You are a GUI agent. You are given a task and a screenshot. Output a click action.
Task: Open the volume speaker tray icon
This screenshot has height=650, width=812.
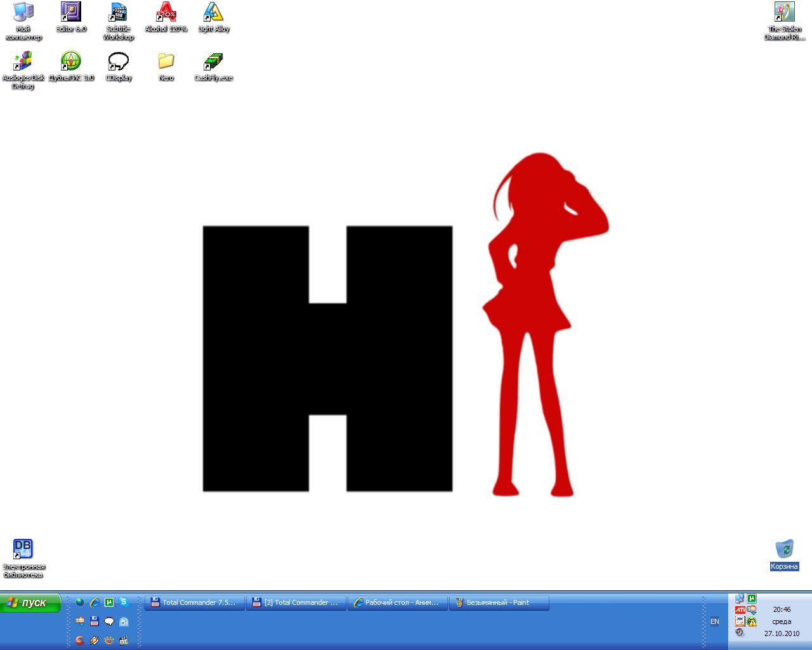click(x=740, y=633)
